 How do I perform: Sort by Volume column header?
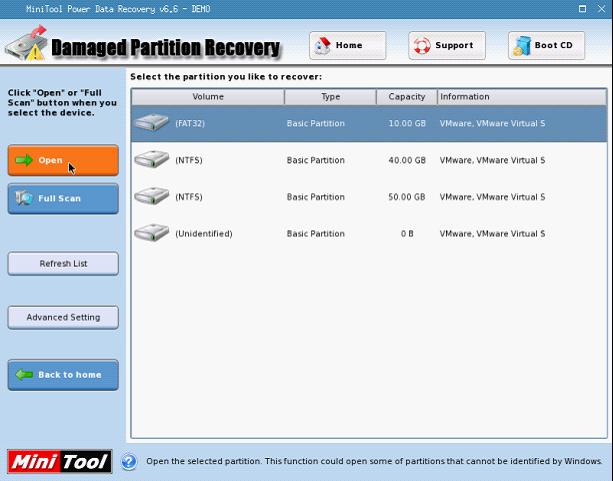coord(208,97)
